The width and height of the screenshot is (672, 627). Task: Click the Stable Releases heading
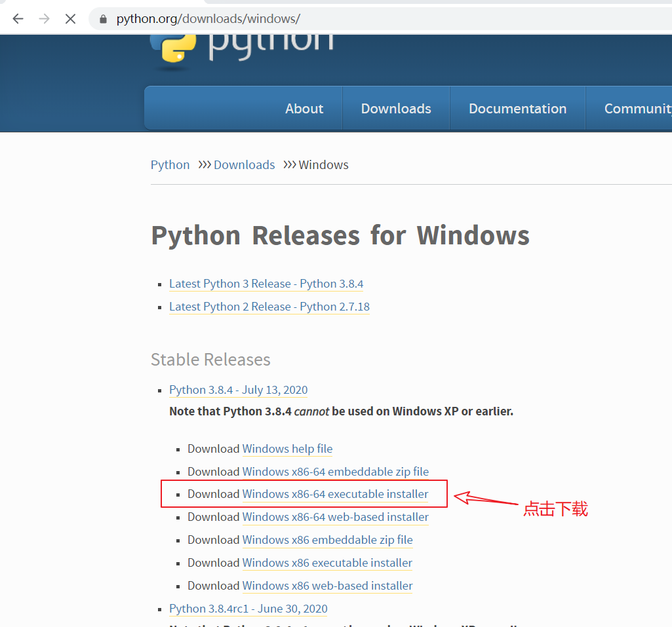tap(210, 360)
